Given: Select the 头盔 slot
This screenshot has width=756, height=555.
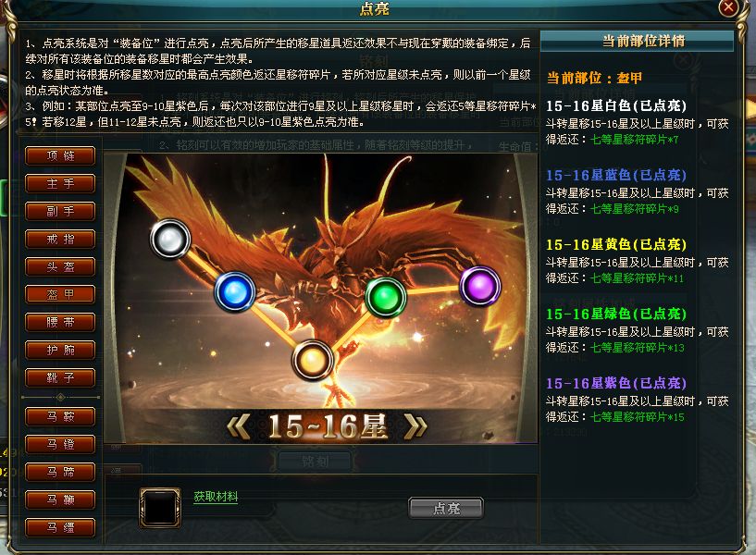Looking at the screenshot, I should pyautogui.click(x=60, y=267).
